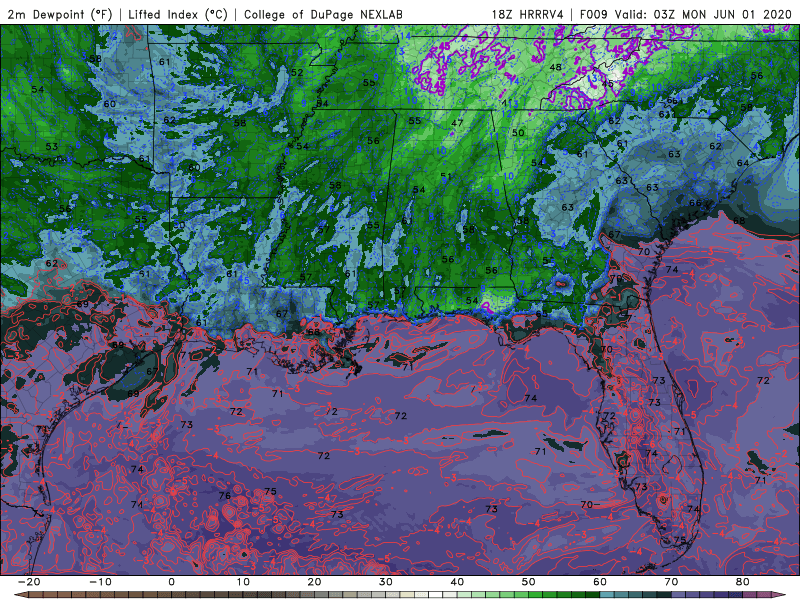Click the "-20" label on the color scale
The width and height of the screenshot is (800, 600).
(29, 582)
